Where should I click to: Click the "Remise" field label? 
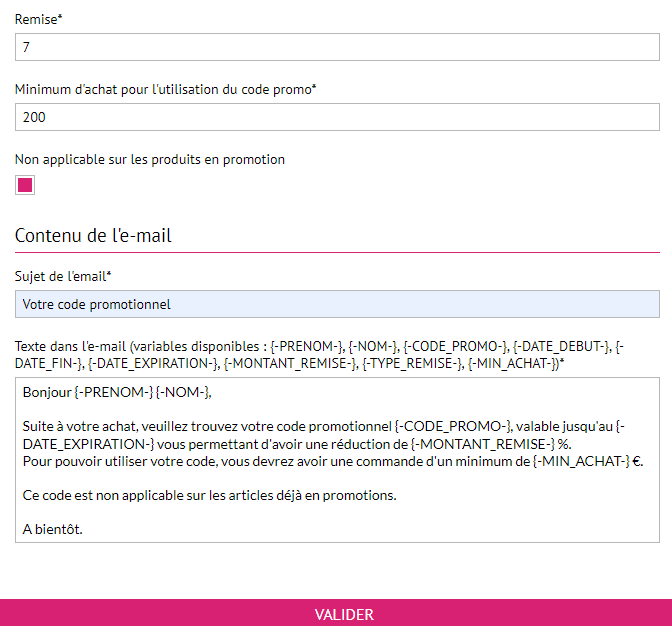click(36, 19)
